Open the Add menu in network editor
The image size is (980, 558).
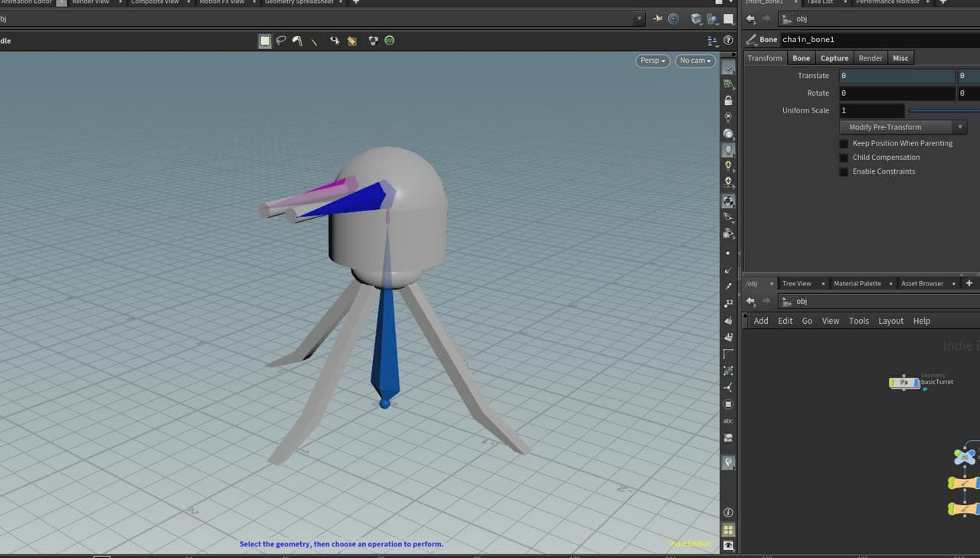[761, 321]
